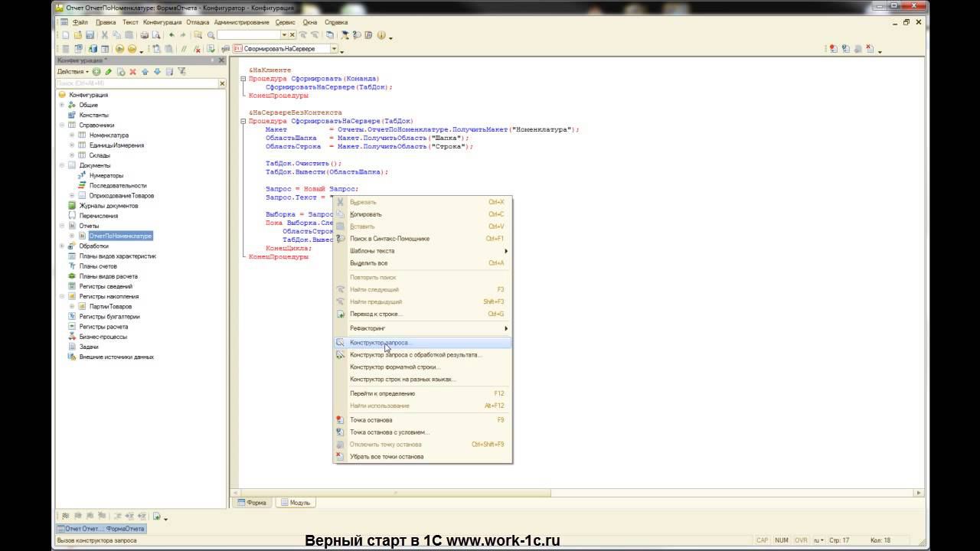This screenshot has height=551, width=980.
Task: Collapse the Процедура Сформировать code fold marker
Action: [x=243, y=78]
